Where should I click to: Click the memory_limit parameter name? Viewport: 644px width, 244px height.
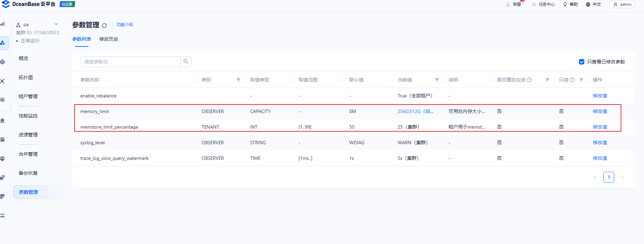(95, 111)
